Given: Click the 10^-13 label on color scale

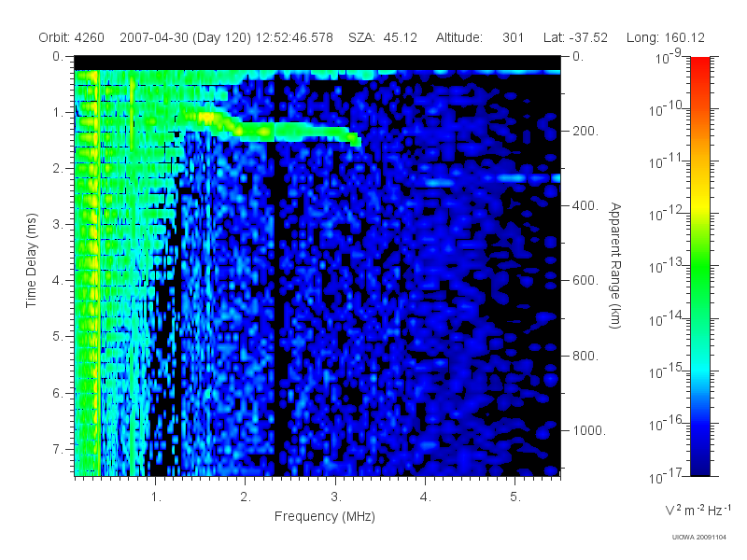Looking at the screenshot, I should click(667, 265).
